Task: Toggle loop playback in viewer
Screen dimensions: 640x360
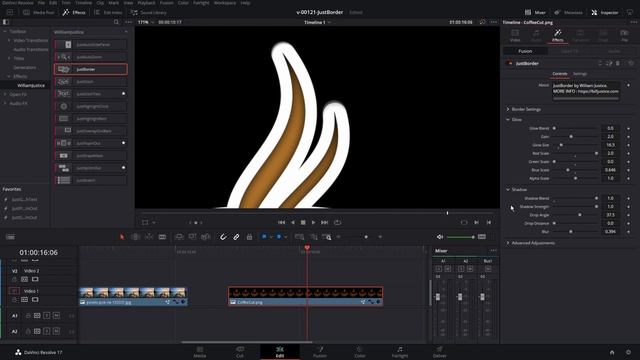Action: coord(337,222)
